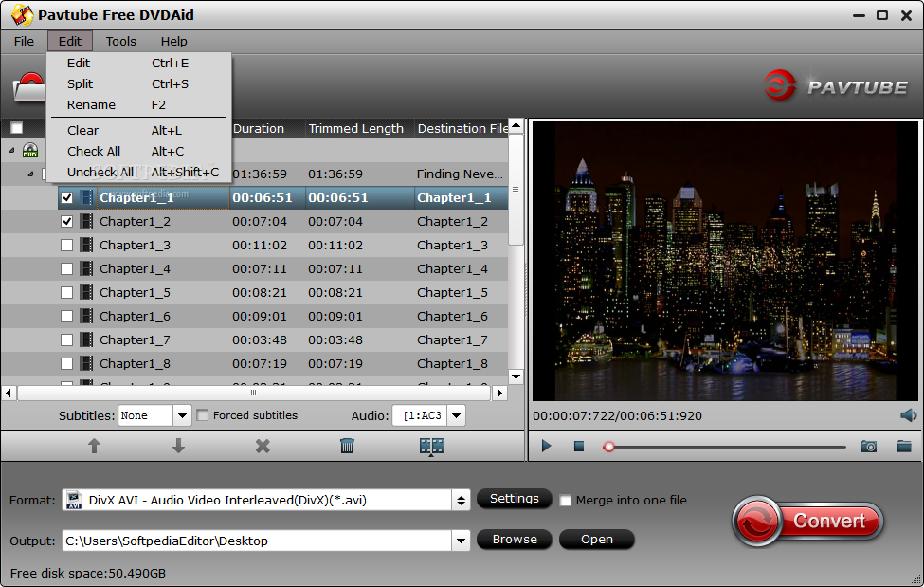Choose Rename from Edit menu
The width and height of the screenshot is (924, 587).
[x=139, y=105]
